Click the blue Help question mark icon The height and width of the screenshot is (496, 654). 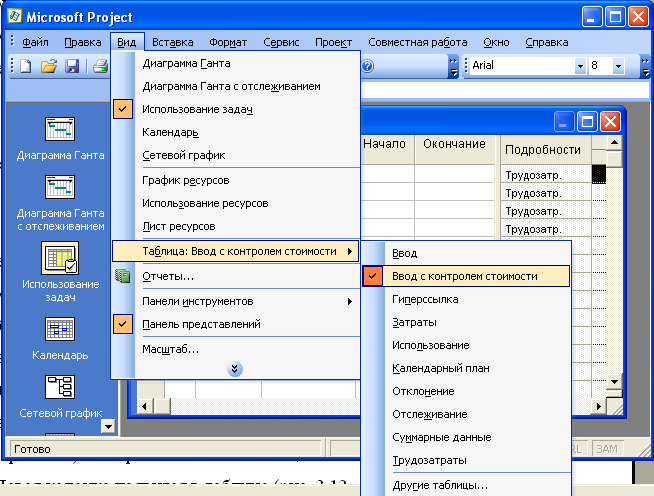(367, 66)
